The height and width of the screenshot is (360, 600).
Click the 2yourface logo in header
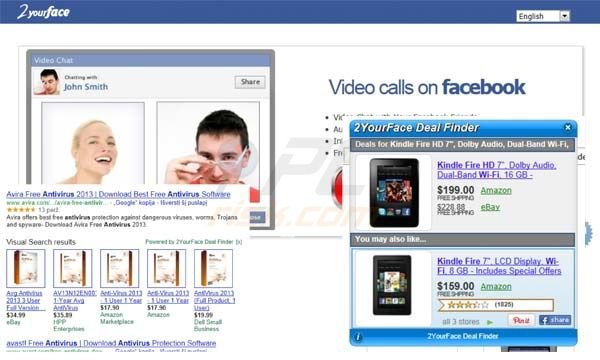[x=43, y=12]
